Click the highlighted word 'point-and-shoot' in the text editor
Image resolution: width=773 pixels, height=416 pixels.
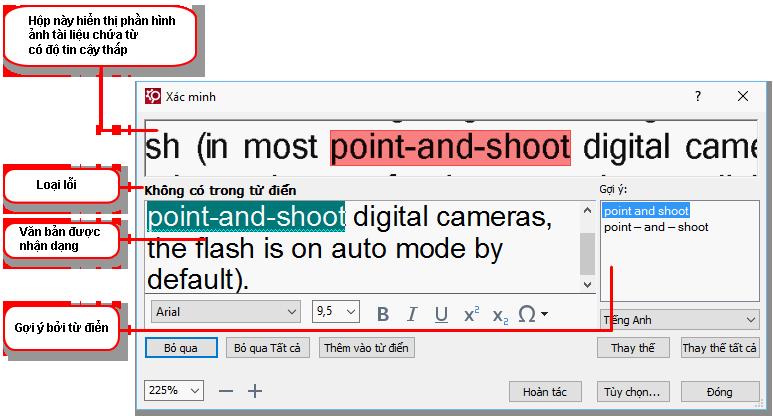[x=246, y=216]
